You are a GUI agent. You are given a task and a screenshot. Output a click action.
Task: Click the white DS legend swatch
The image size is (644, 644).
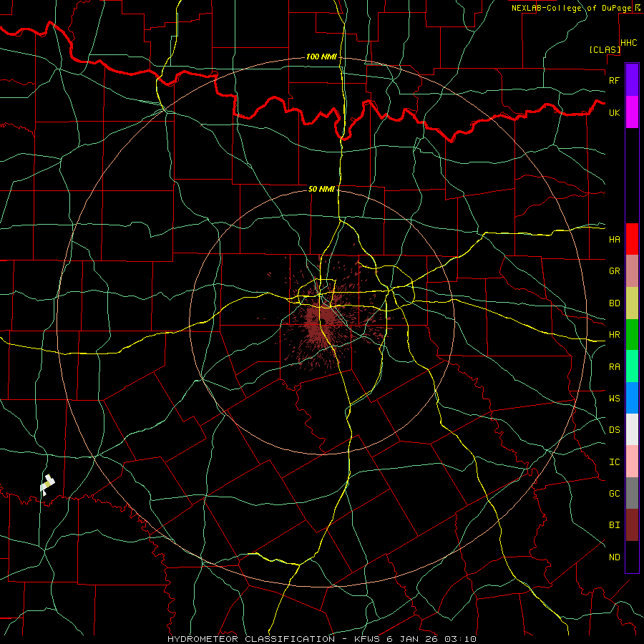pyautogui.click(x=632, y=429)
